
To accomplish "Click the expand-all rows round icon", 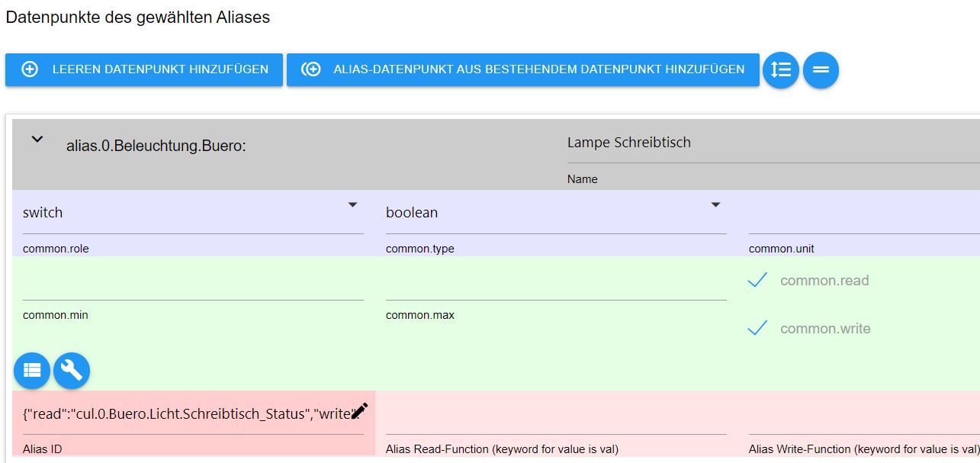I will (781, 70).
